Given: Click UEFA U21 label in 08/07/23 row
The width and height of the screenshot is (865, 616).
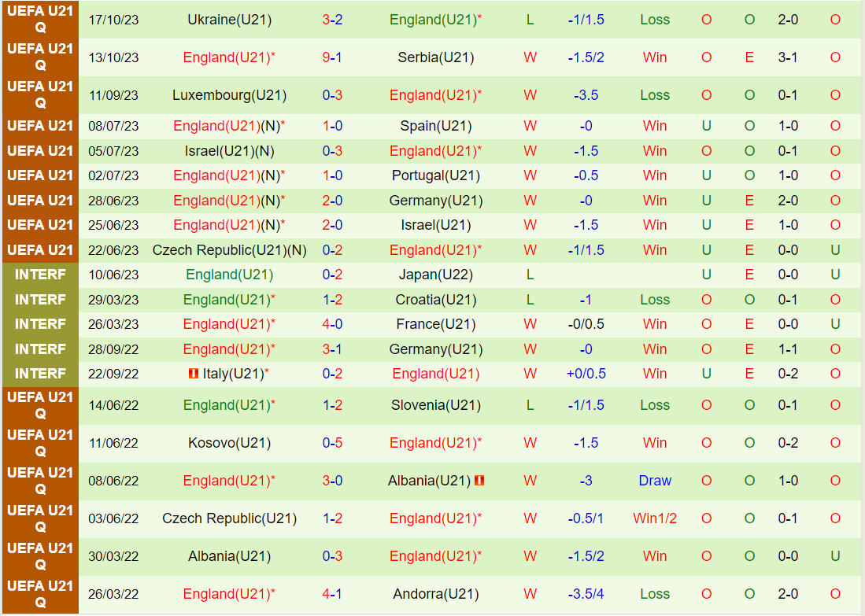Looking at the screenshot, I should pyautogui.click(x=40, y=127).
